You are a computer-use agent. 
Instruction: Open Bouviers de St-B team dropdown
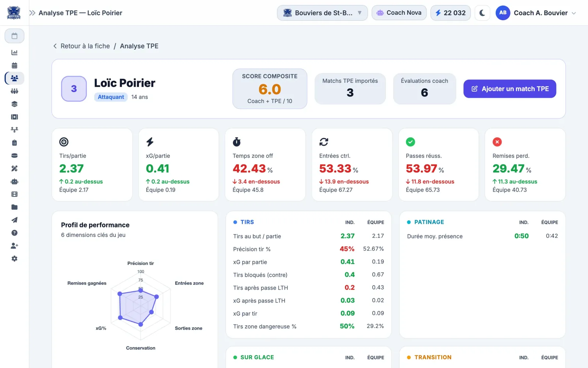coord(322,13)
